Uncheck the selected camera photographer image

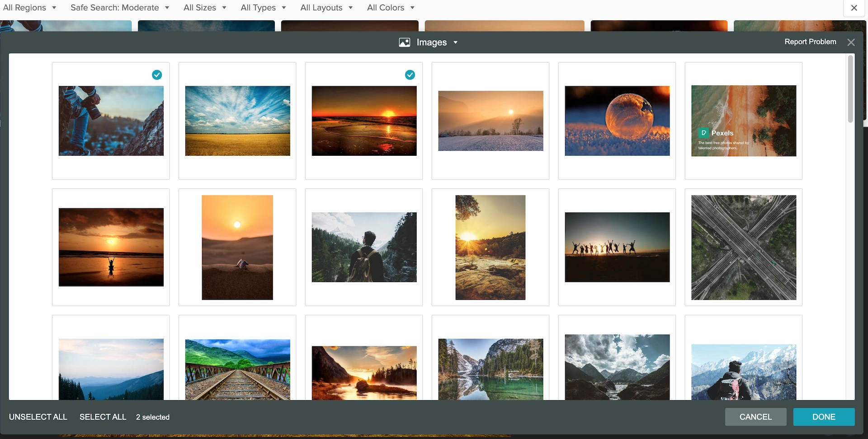[157, 75]
